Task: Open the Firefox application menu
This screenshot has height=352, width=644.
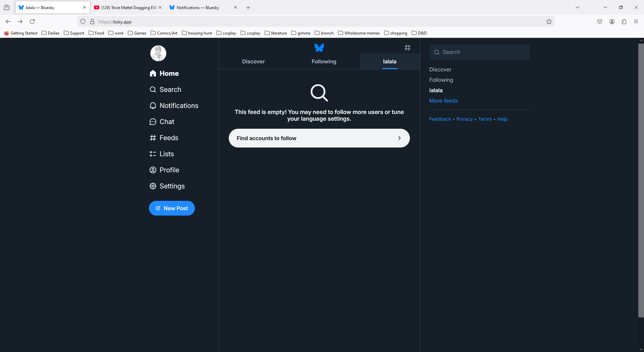Action: click(x=636, y=22)
